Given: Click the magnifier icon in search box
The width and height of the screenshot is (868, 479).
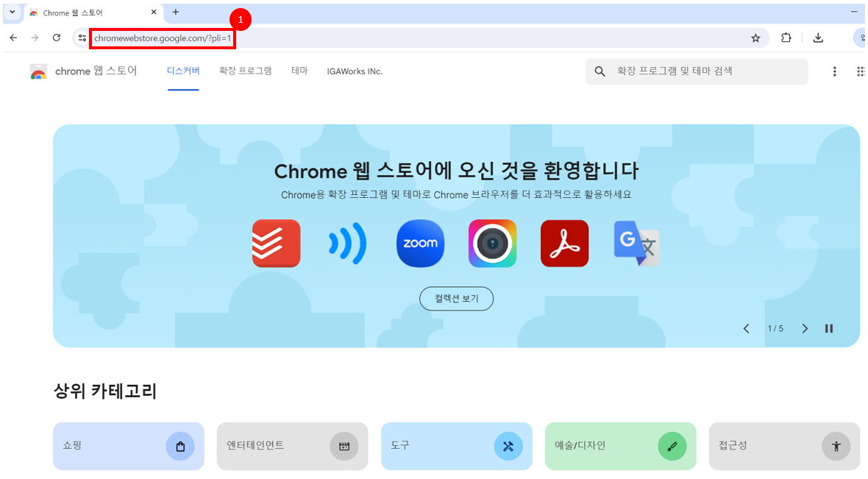Looking at the screenshot, I should (x=600, y=71).
